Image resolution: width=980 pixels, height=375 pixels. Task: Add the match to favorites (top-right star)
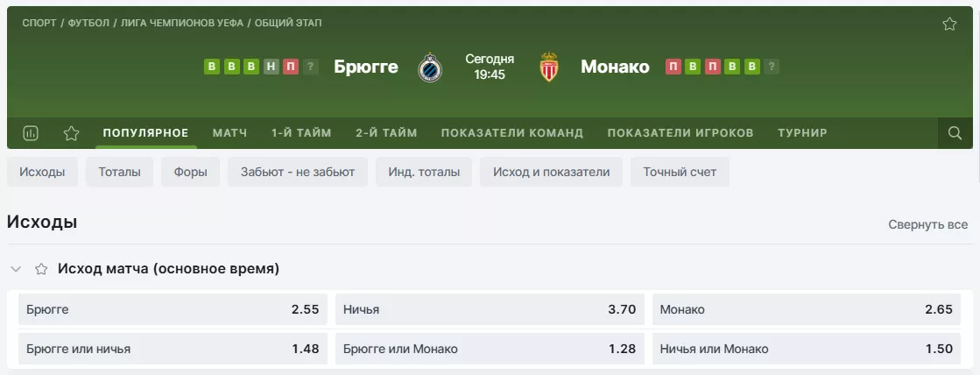(x=949, y=25)
